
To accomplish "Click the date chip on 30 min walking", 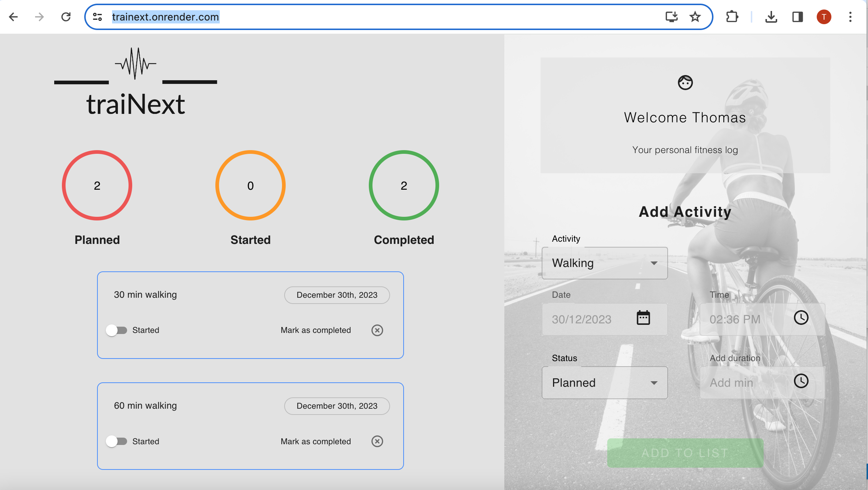I will pos(337,295).
